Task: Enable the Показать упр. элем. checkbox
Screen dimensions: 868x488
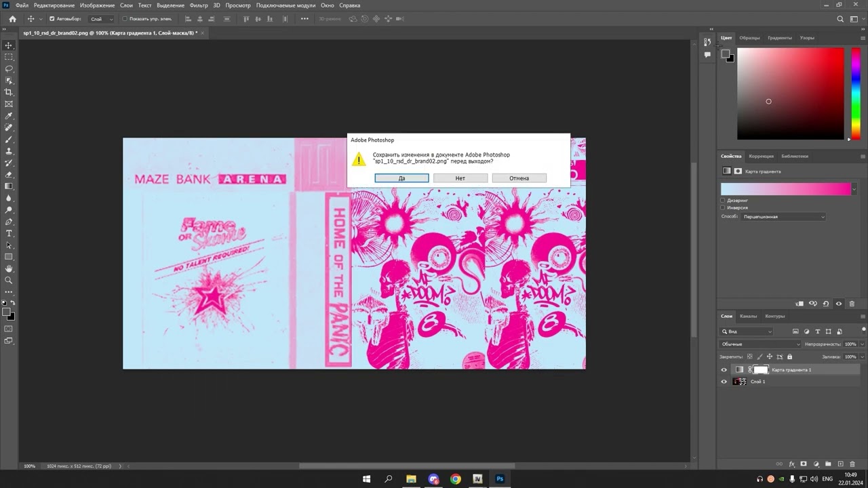Action: click(125, 19)
